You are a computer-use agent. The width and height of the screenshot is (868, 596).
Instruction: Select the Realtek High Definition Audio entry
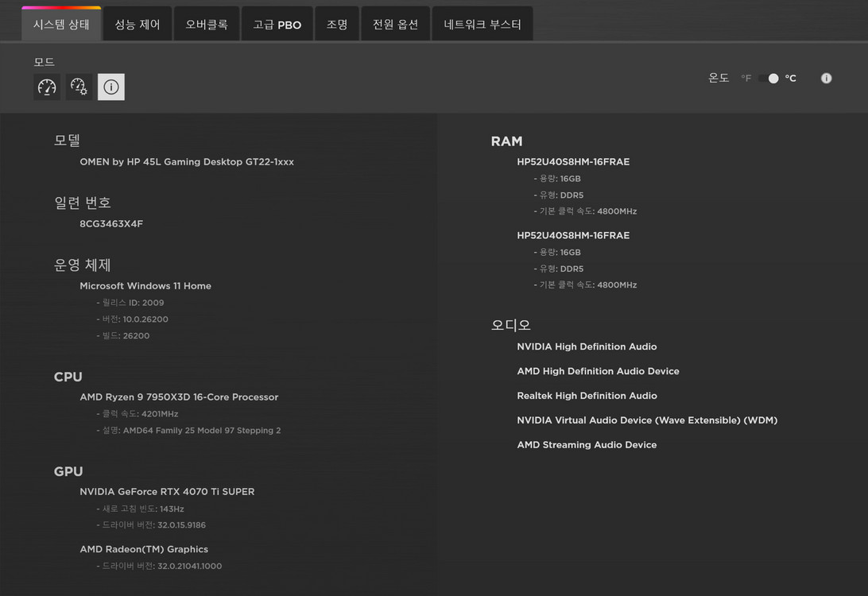click(587, 395)
